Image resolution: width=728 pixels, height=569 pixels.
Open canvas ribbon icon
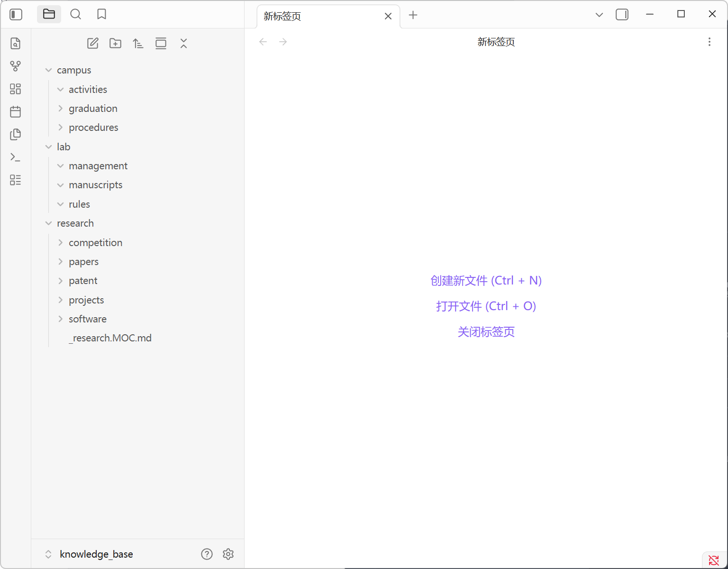pyautogui.click(x=15, y=89)
